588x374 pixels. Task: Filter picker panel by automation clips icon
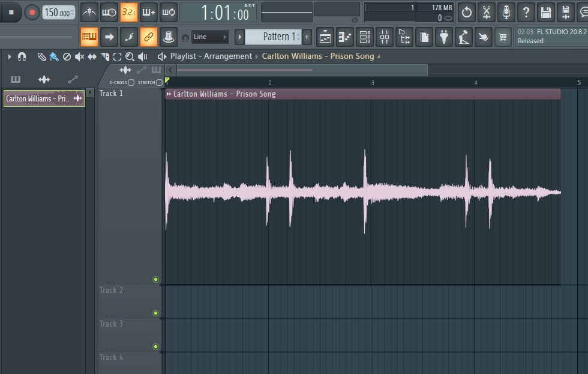(73, 79)
